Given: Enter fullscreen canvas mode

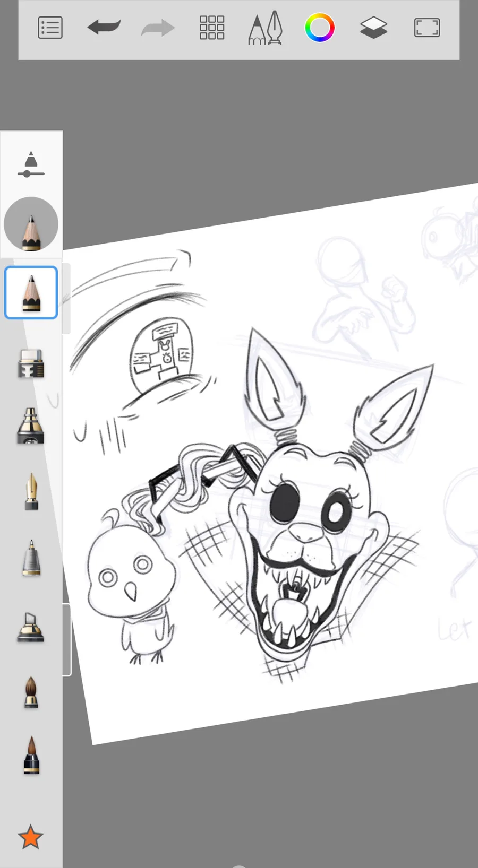Looking at the screenshot, I should [x=427, y=28].
